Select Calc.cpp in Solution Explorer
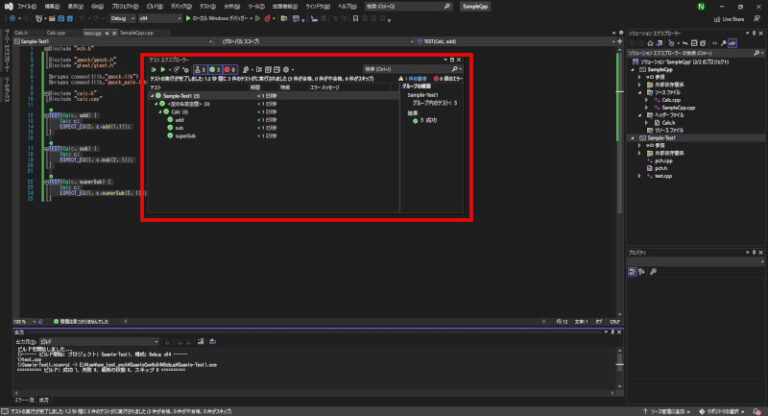Screen dimensions: 768x416 tap(671, 100)
